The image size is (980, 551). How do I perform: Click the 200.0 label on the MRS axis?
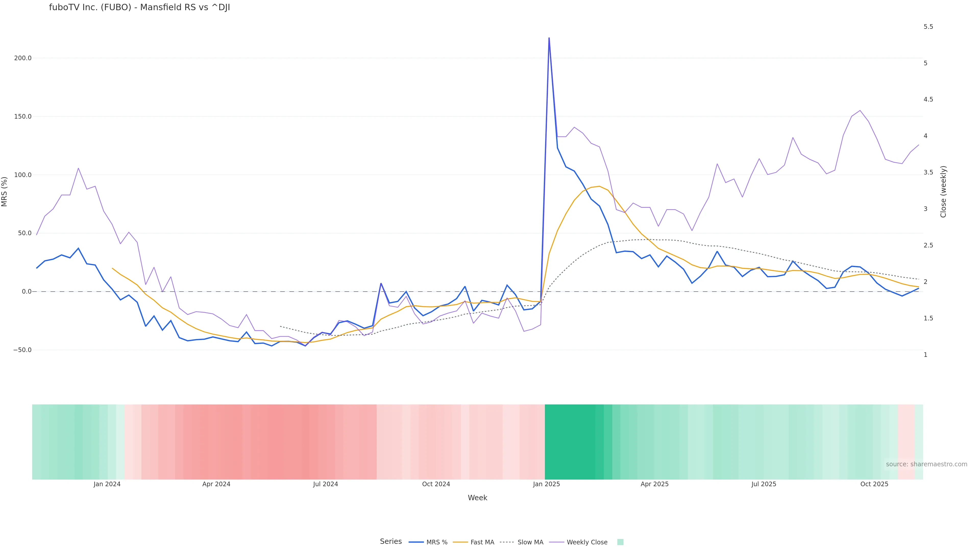(x=23, y=58)
